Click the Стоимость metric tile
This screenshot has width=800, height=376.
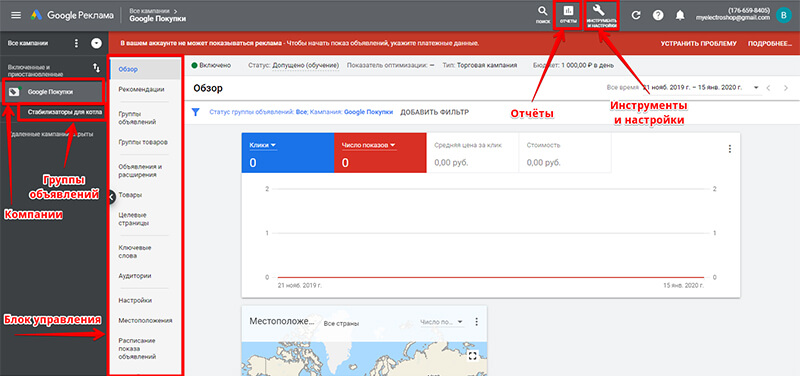[x=564, y=154]
